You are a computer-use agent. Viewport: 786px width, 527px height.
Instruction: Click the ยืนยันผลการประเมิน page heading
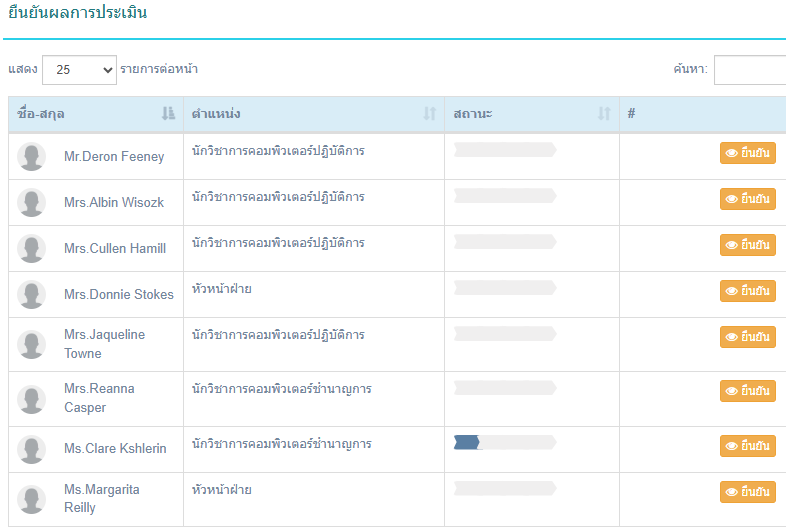(x=78, y=12)
